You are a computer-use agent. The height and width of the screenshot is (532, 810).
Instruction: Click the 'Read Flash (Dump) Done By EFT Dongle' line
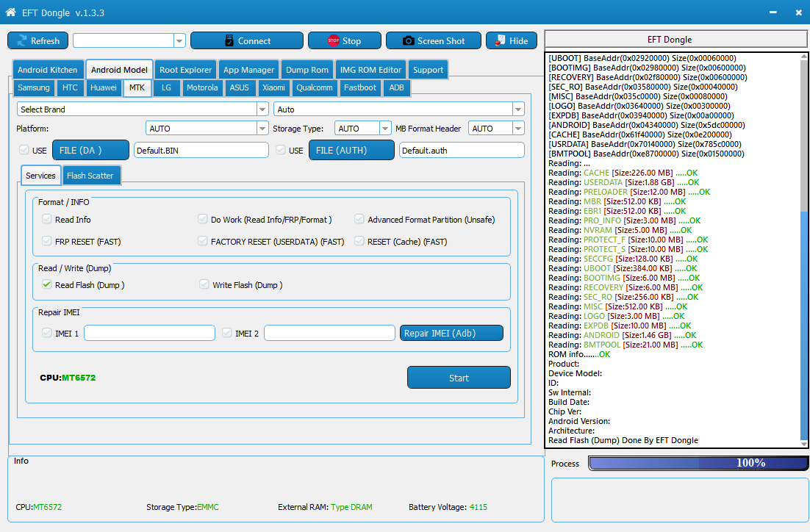coord(623,440)
